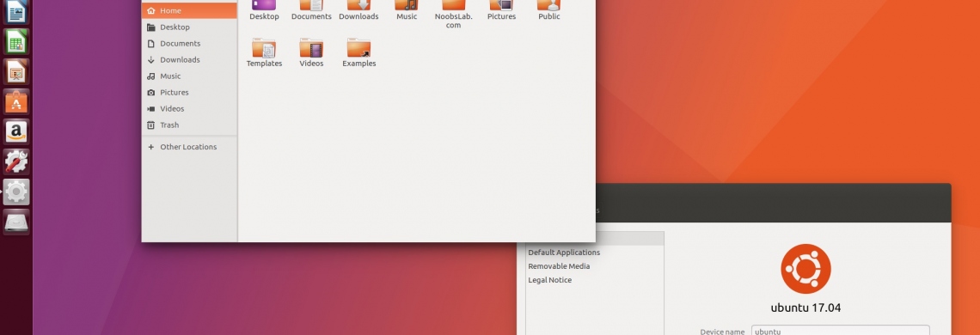Screen dimensions: 980x335
Task: Open the Templates folder icon
Action: click(x=265, y=48)
